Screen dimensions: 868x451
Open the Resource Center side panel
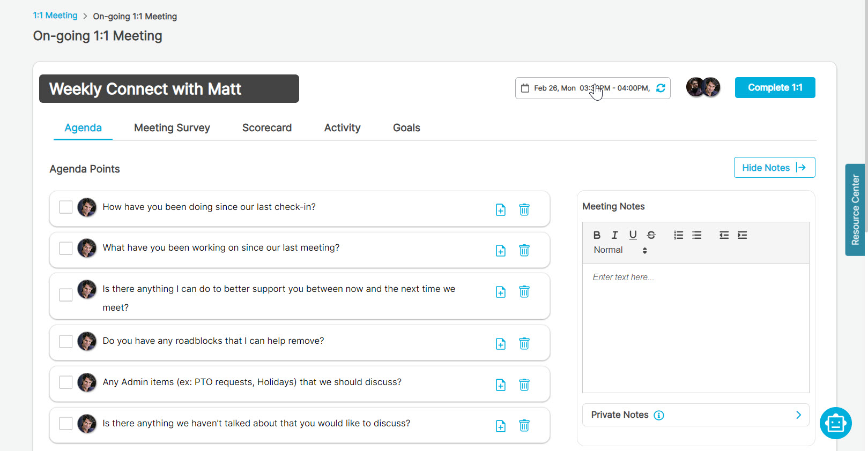(x=855, y=209)
